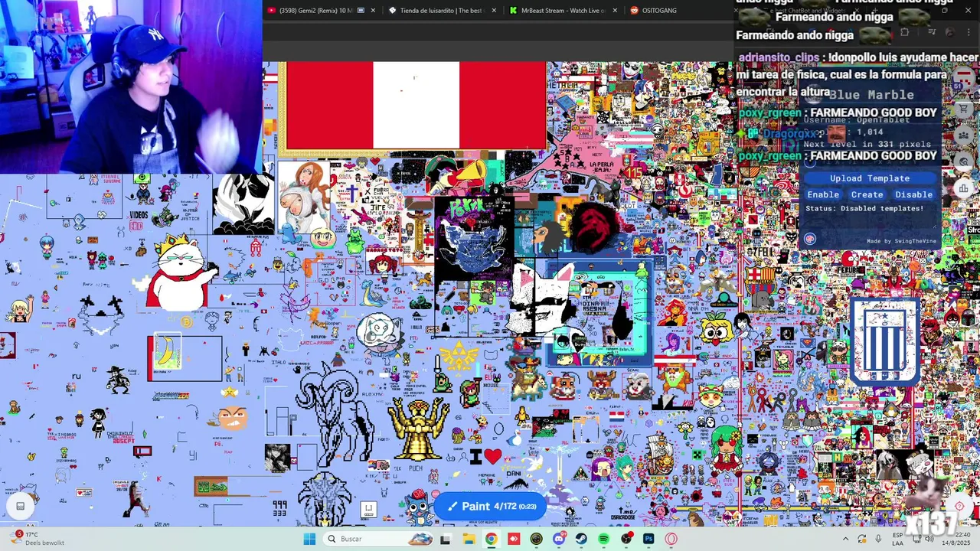Image resolution: width=980 pixels, height=551 pixels.
Task: Open Opera GX from taskbar
Action: point(671,539)
